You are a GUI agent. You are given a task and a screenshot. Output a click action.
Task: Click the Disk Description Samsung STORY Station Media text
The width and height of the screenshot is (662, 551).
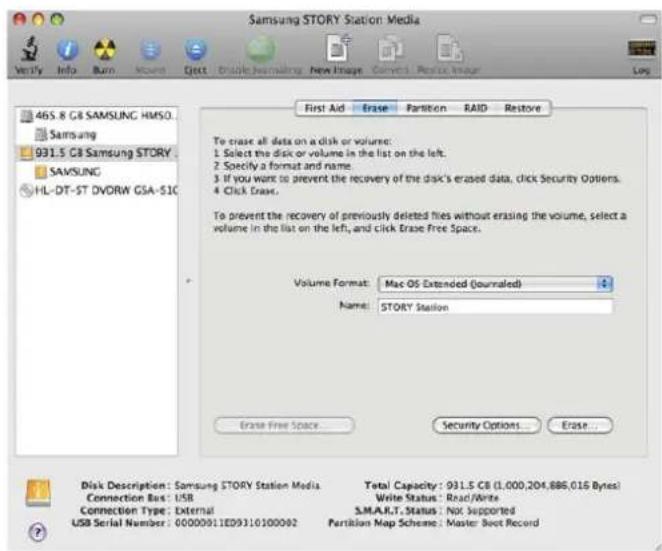click(x=247, y=486)
